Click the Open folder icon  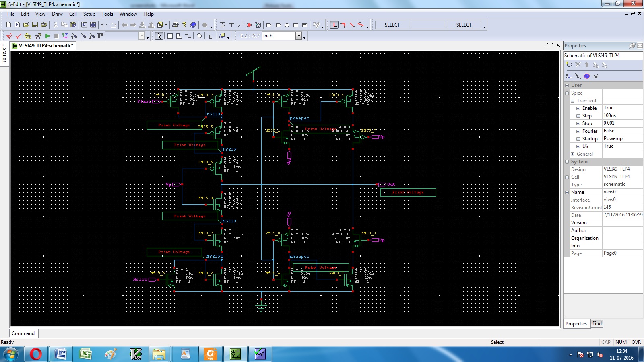click(26, 25)
